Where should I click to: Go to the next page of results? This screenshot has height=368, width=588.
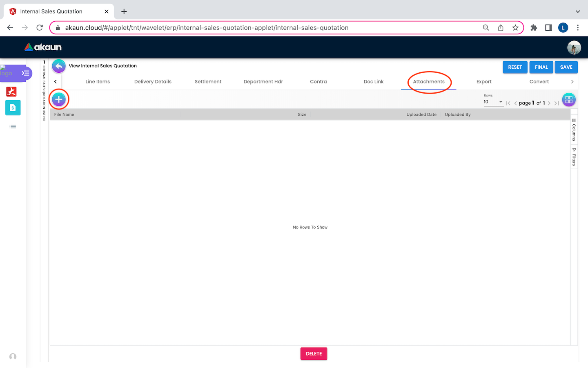(549, 103)
